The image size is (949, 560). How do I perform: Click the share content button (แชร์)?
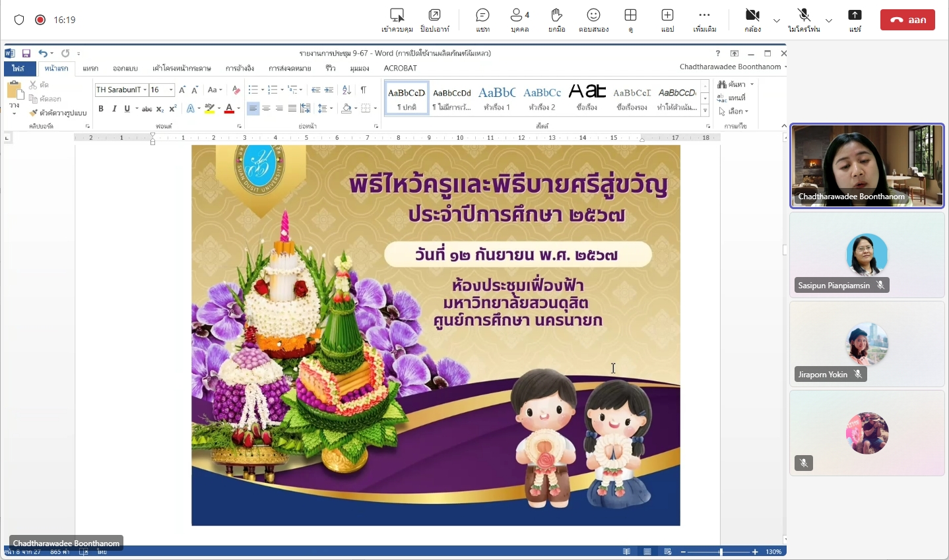(x=855, y=20)
